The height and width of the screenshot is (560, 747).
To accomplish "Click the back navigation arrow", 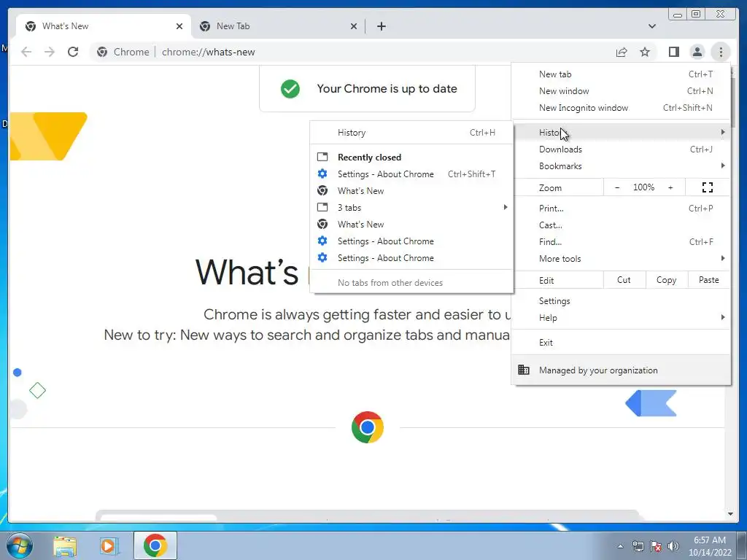I will click(26, 52).
